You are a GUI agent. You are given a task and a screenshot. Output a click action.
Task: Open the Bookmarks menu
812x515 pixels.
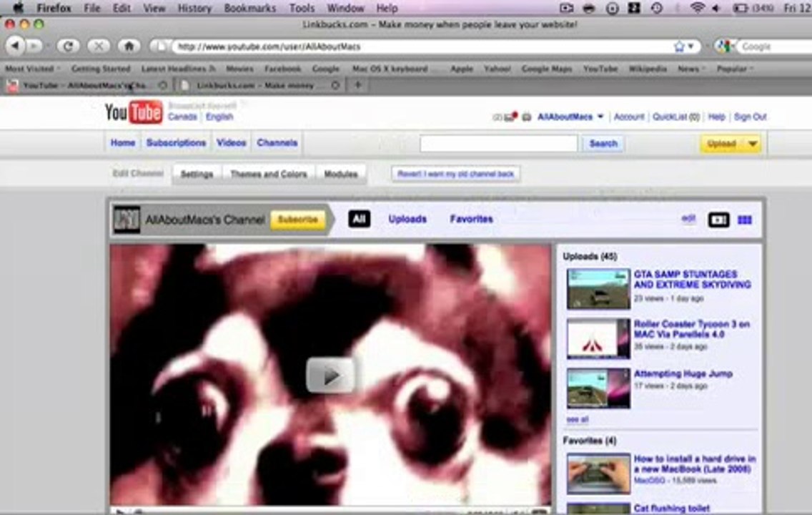[249, 9]
